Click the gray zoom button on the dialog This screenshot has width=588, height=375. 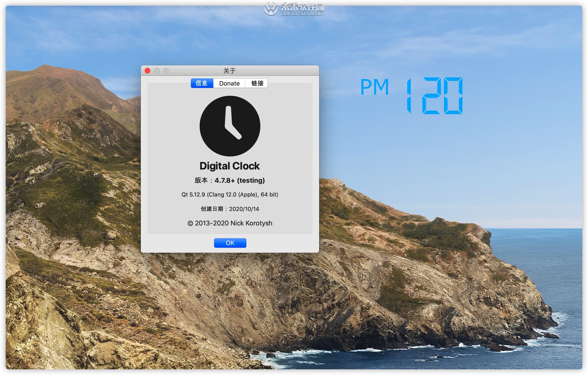click(166, 70)
